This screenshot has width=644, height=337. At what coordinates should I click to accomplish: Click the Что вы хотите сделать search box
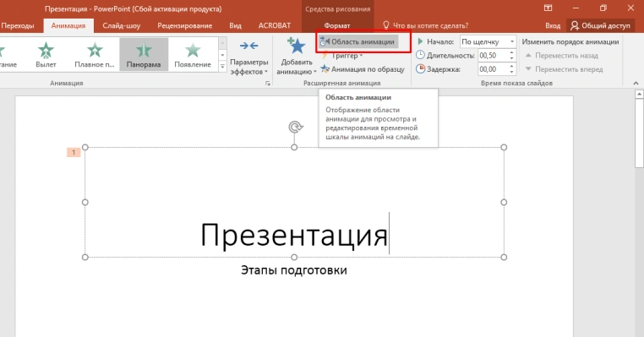(x=425, y=25)
